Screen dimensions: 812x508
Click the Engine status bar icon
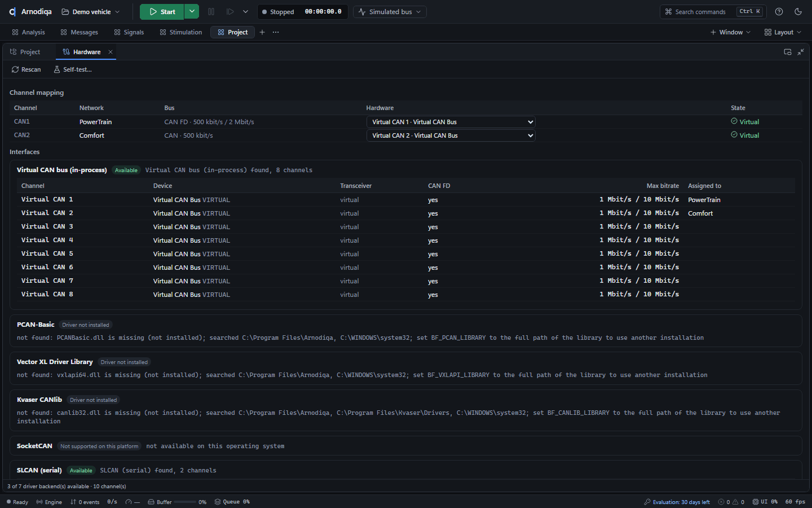pos(49,502)
